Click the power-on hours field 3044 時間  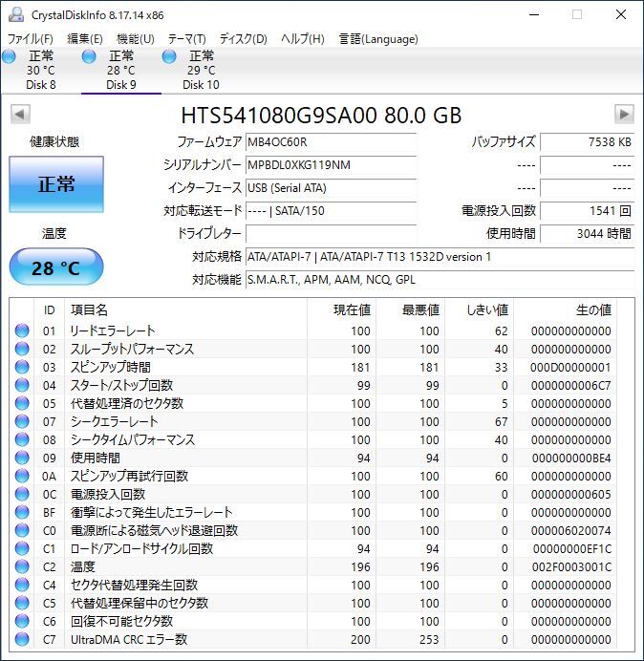[587, 233]
